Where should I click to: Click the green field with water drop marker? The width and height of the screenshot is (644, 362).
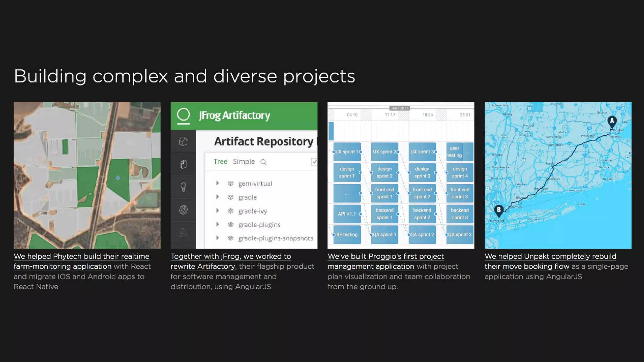tap(118, 178)
